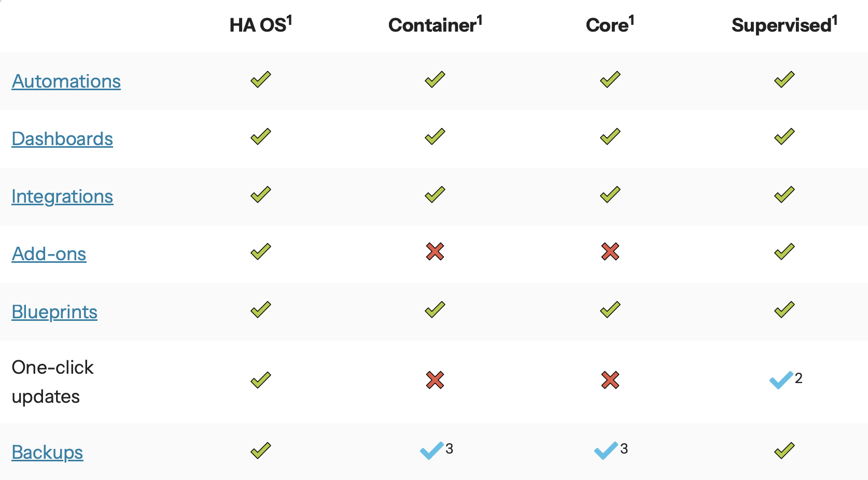Click red X for Add-ons under Core
The image size is (868, 480).
click(x=610, y=251)
